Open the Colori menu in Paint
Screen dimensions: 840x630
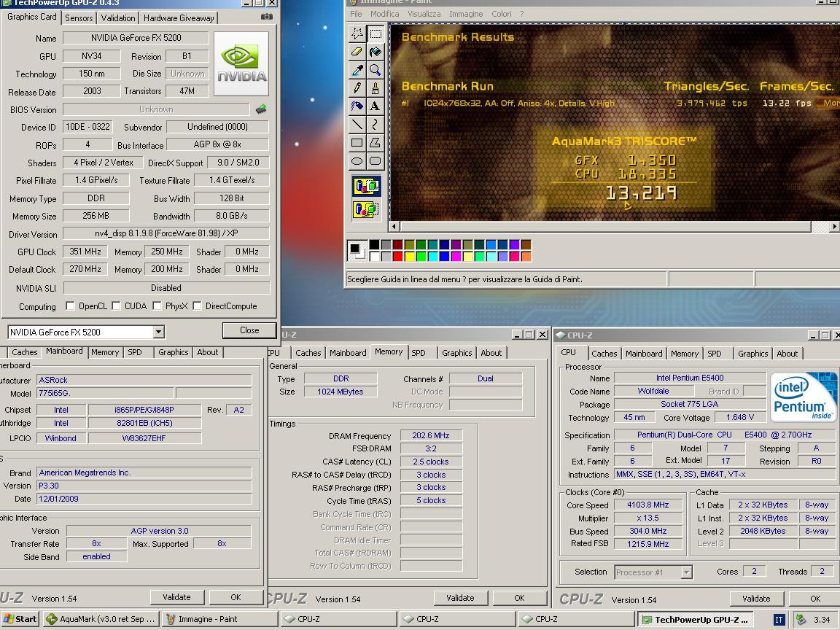coord(502,14)
